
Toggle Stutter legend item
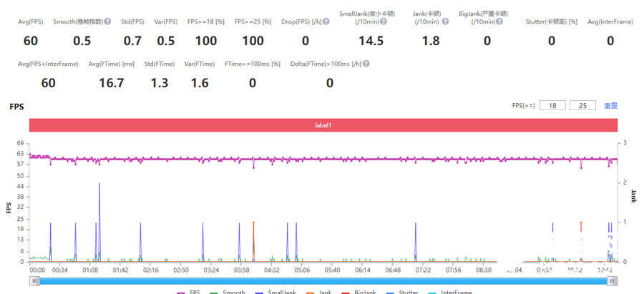[x=406, y=292]
